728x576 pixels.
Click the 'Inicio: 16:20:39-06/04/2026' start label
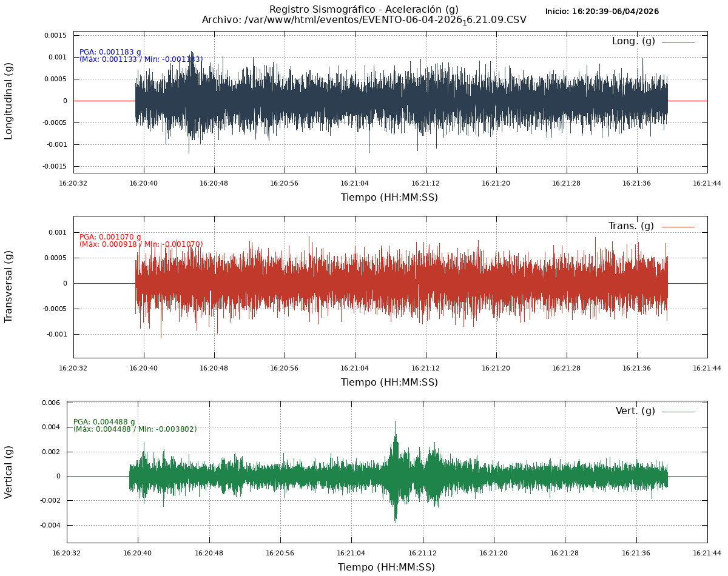pyautogui.click(x=602, y=12)
